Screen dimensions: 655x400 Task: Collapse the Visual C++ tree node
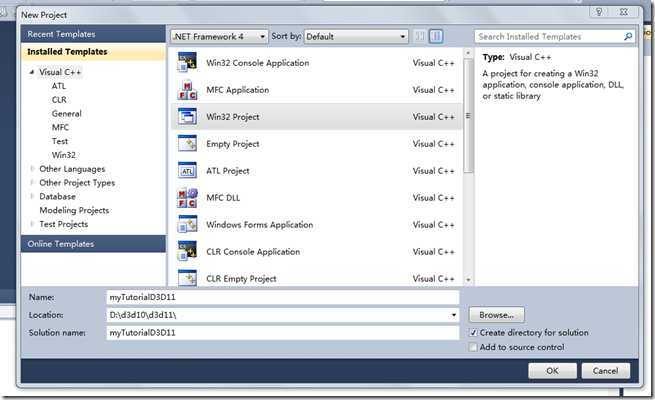click(31, 72)
